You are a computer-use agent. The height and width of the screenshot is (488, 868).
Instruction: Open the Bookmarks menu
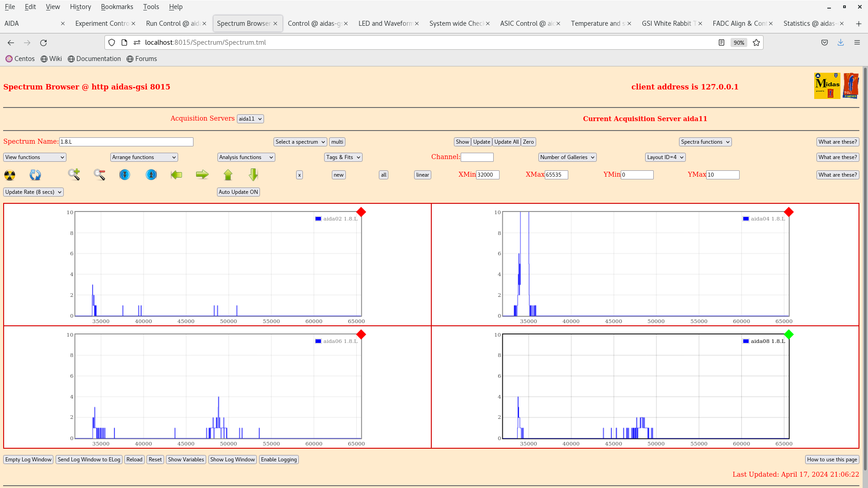coord(117,7)
